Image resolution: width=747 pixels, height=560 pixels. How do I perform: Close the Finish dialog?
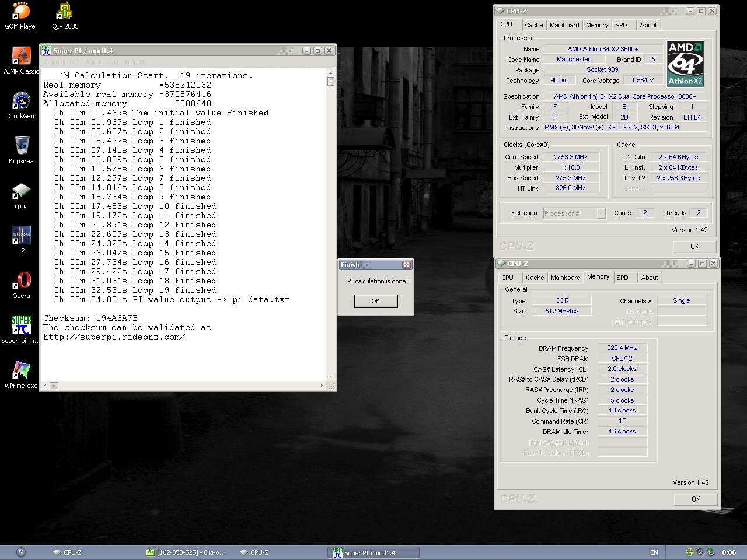(407, 265)
